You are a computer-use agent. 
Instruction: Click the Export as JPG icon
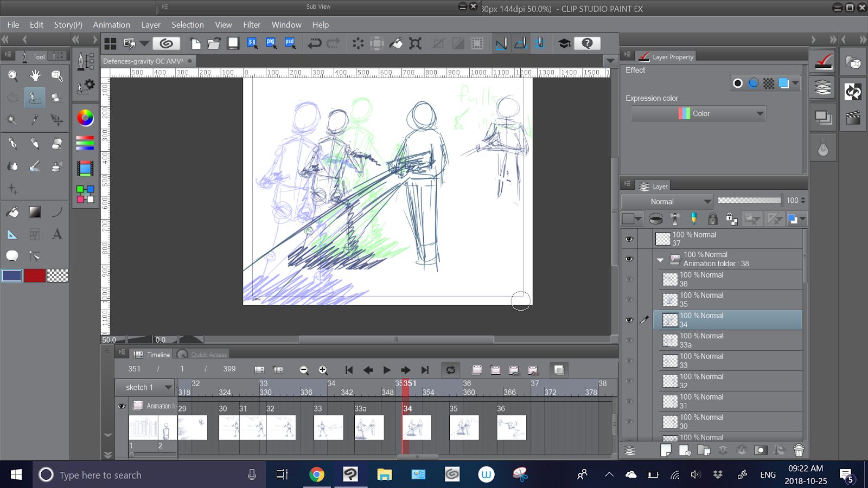click(x=252, y=43)
